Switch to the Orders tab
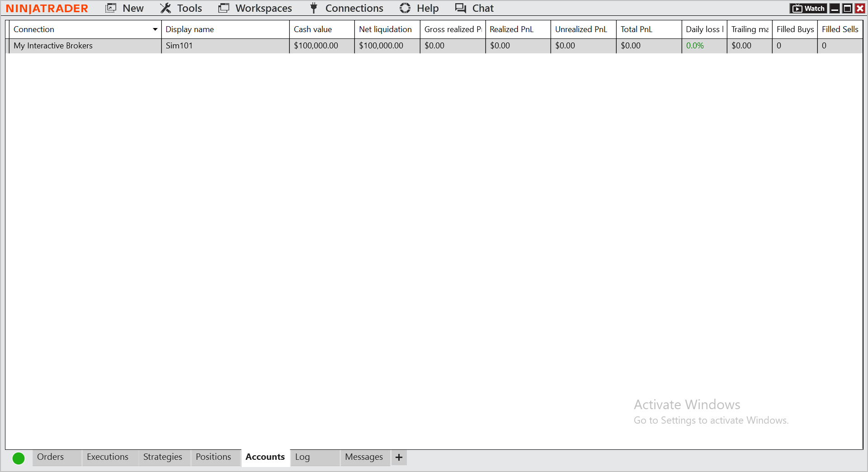 [51, 457]
